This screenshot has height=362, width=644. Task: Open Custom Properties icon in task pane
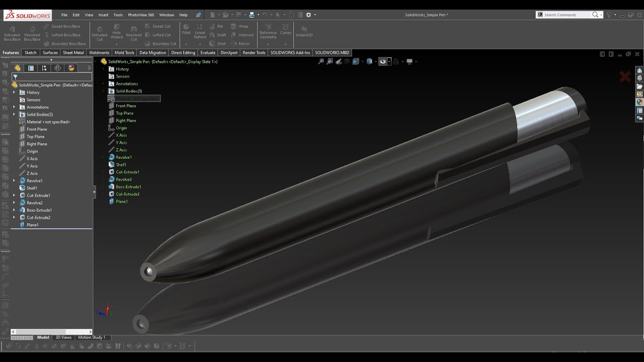[x=639, y=110]
